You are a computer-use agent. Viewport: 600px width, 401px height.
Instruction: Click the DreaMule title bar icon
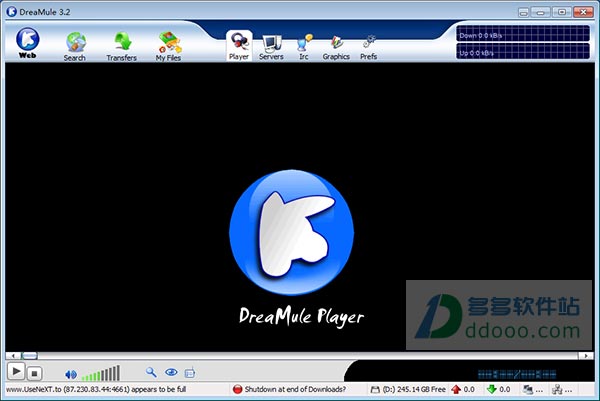pyautogui.click(x=11, y=11)
